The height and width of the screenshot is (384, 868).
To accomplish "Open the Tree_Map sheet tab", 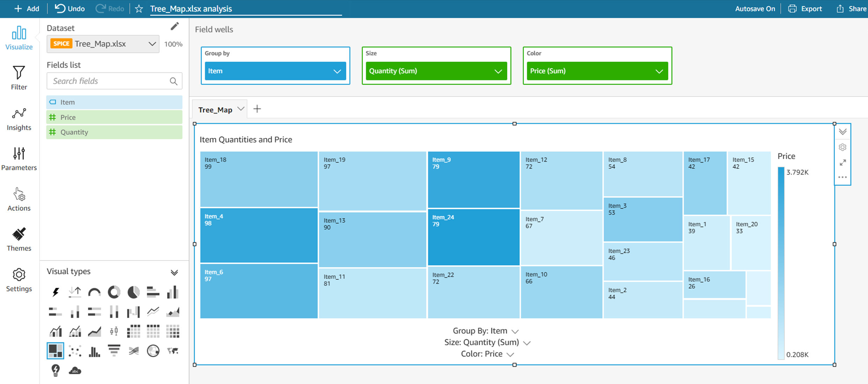I will [x=215, y=110].
